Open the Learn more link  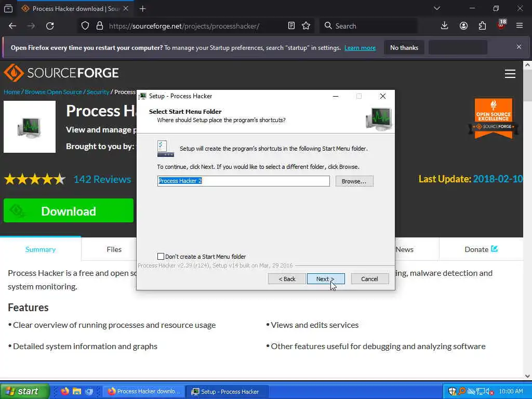[x=360, y=48]
